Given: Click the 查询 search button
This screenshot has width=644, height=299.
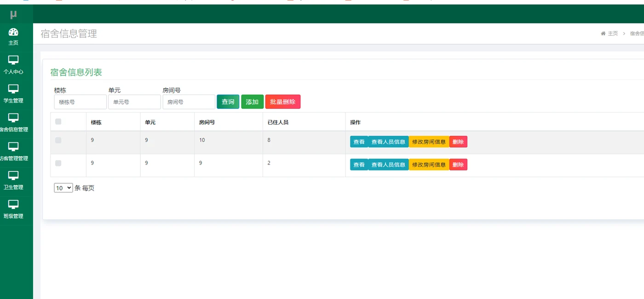Looking at the screenshot, I should tap(228, 102).
